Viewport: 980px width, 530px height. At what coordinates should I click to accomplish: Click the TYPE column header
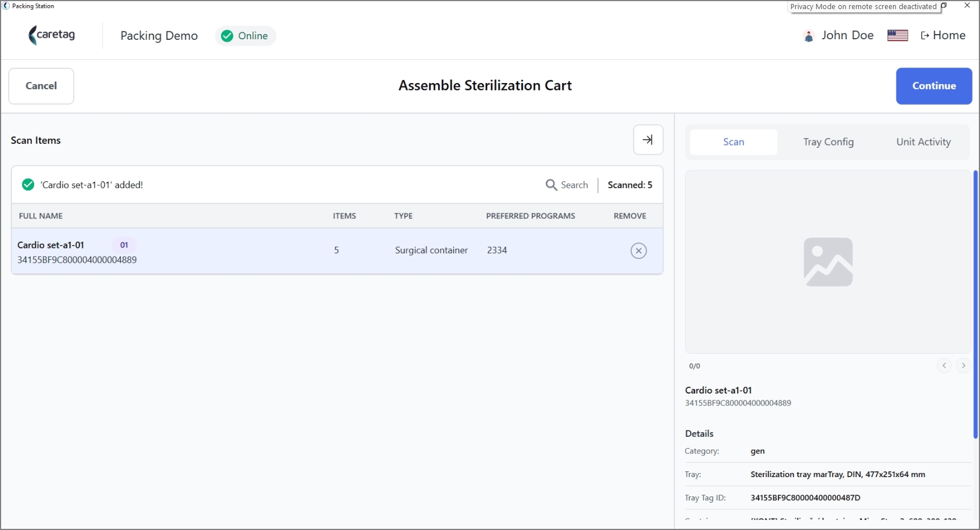403,216
